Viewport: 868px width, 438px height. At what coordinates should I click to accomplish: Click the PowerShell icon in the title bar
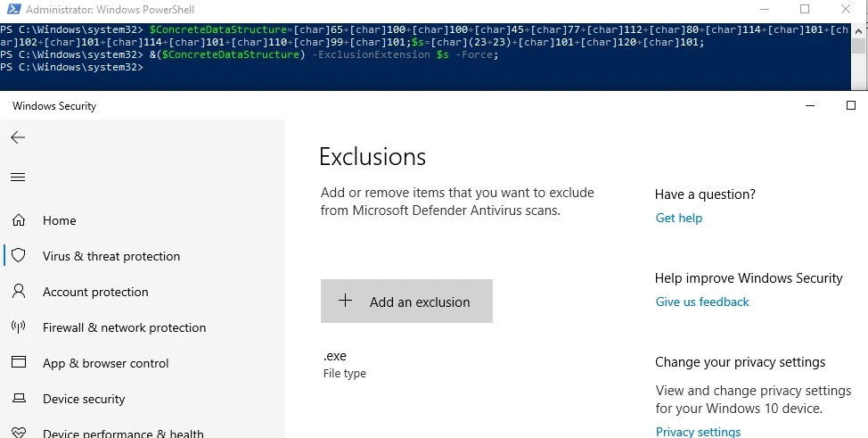click(11, 10)
